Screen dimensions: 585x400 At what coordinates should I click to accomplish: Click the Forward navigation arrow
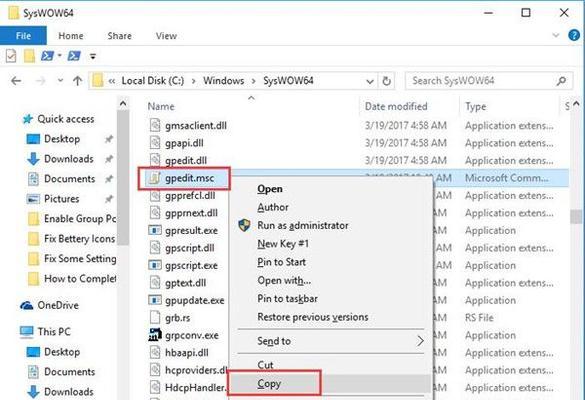click(x=40, y=81)
